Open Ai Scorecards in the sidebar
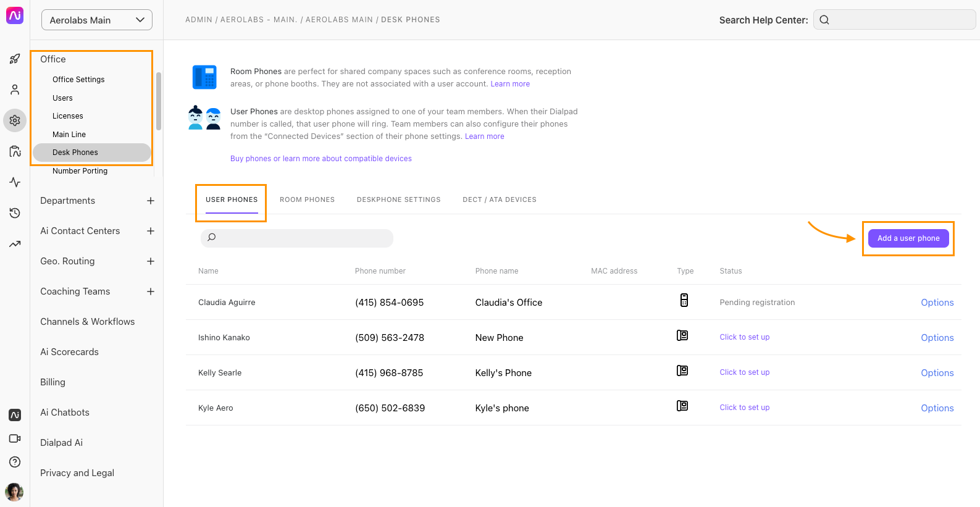This screenshot has height=507, width=980. point(70,352)
